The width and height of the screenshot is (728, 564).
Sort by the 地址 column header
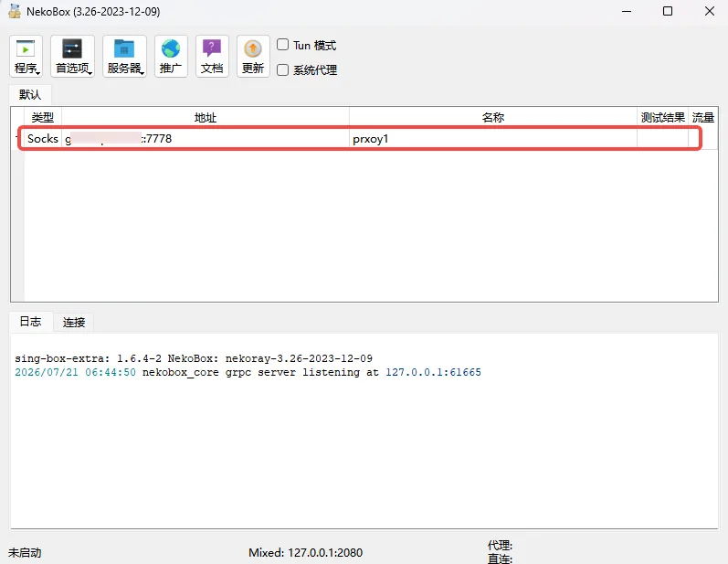(206, 117)
